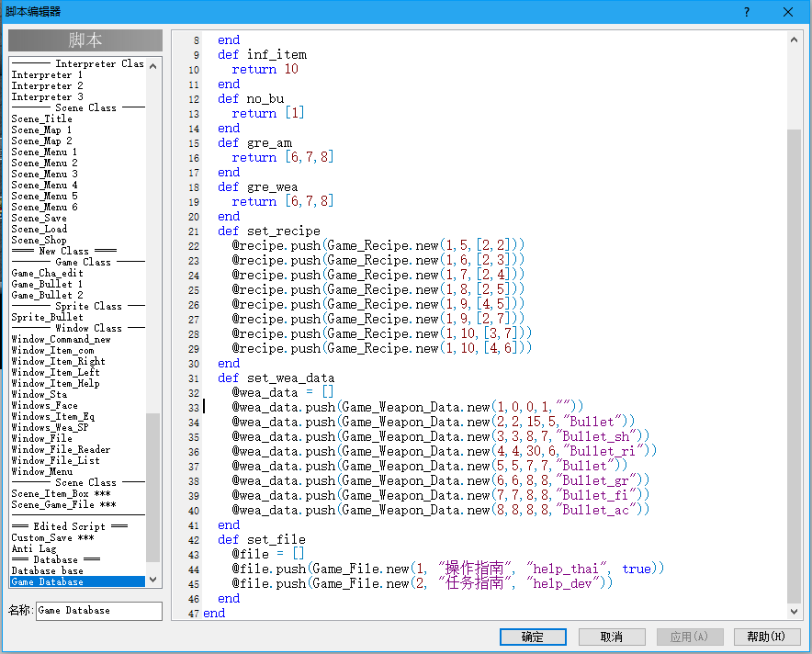Click the script list scroll-down arrow
Screen dimensions: 812x654
pos(152,580)
